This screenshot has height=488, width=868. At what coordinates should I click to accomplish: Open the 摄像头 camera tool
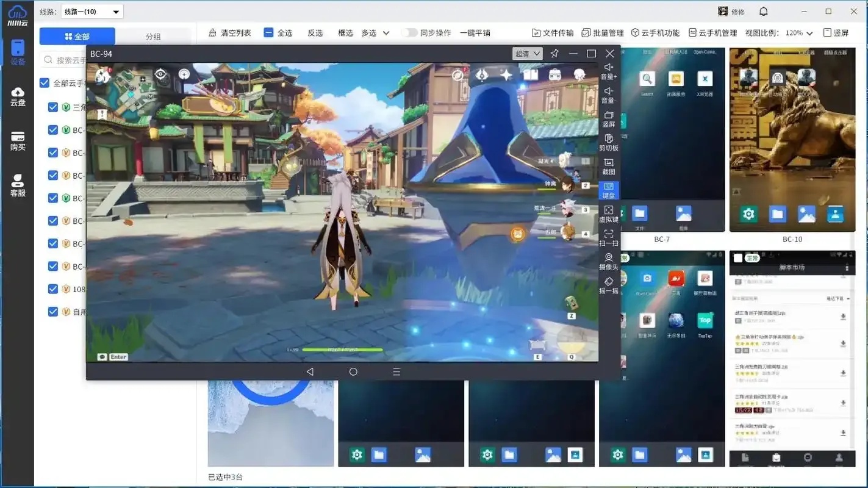pyautogui.click(x=609, y=262)
